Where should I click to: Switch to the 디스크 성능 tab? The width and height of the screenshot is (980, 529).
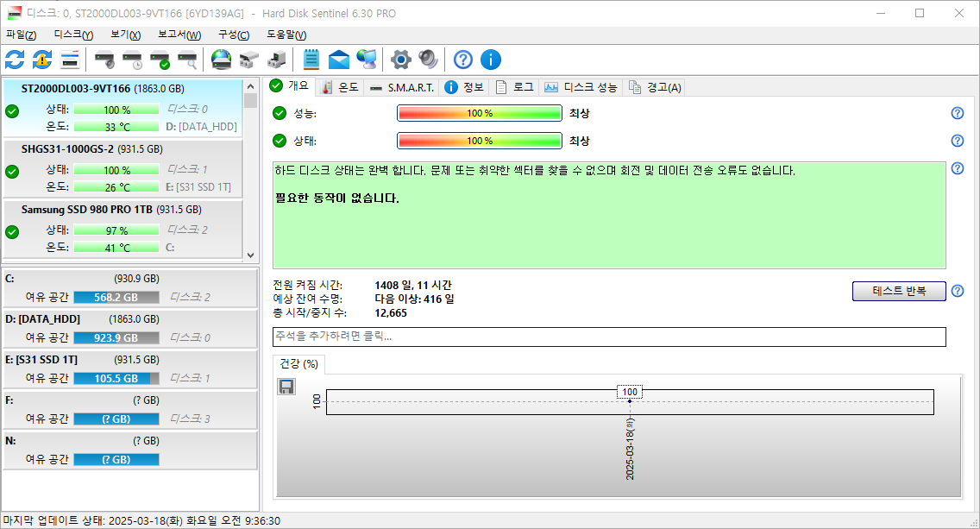point(581,87)
